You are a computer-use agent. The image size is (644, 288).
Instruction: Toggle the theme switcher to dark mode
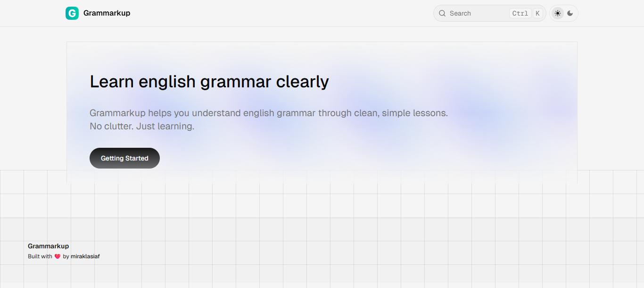pyautogui.click(x=570, y=13)
